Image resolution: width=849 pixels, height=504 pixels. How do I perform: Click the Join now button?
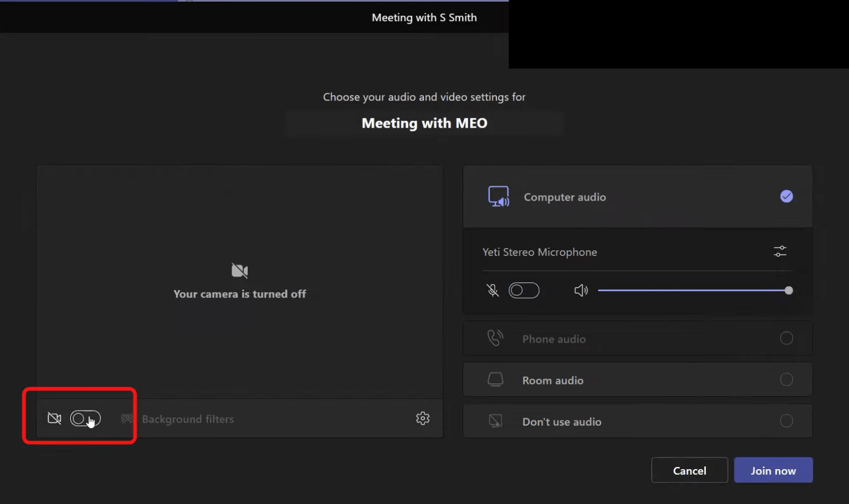point(773,470)
